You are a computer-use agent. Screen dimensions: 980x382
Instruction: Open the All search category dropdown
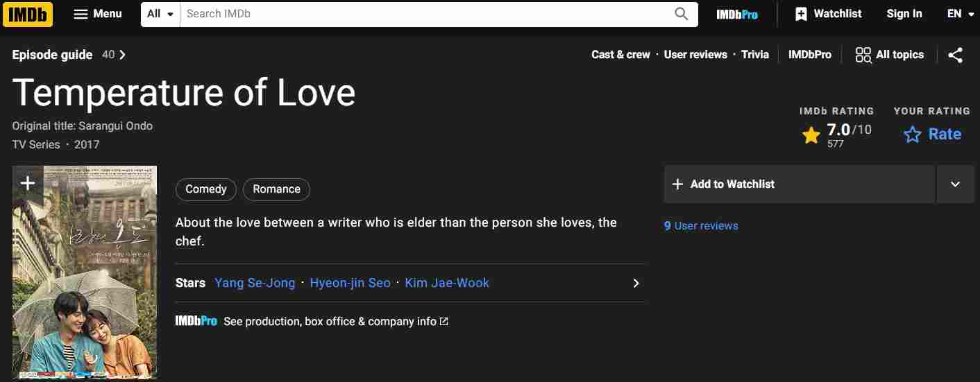pyautogui.click(x=160, y=14)
